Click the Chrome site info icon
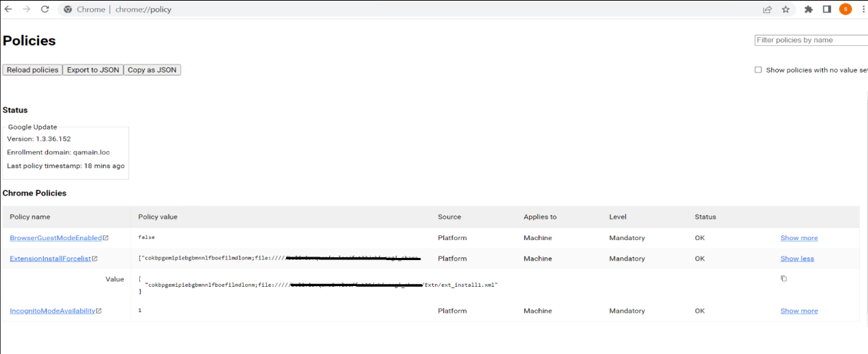 (x=67, y=10)
